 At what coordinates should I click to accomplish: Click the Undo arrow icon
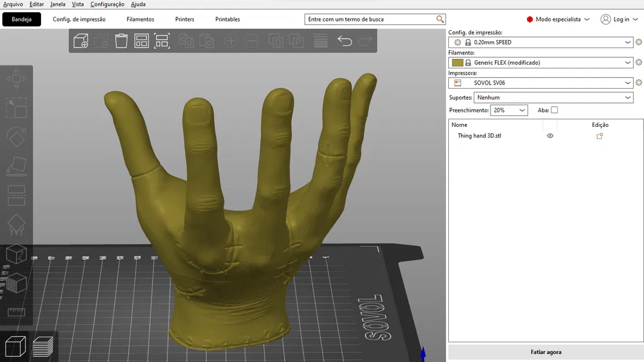[345, 41]
